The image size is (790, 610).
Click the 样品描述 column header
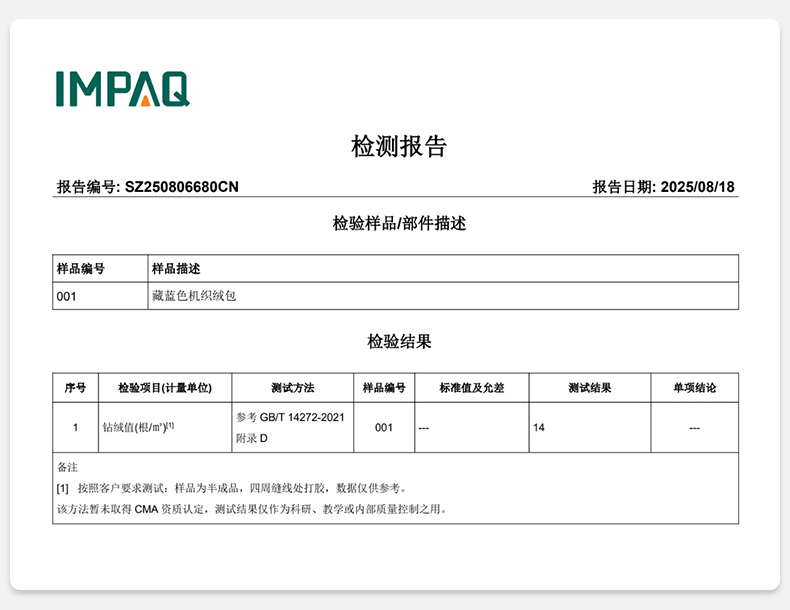click(x=176, y=269)
